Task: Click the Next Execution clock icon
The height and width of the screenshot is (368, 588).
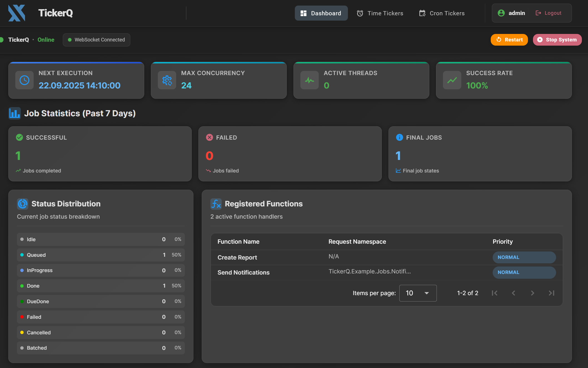Action: 24,80
